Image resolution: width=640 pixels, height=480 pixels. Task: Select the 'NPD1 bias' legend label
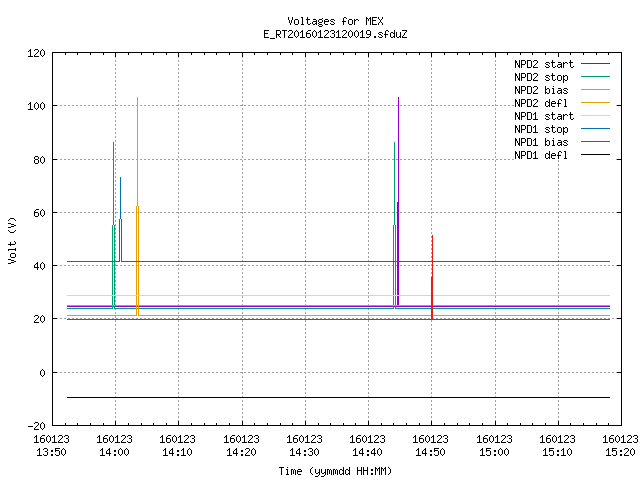541,142
